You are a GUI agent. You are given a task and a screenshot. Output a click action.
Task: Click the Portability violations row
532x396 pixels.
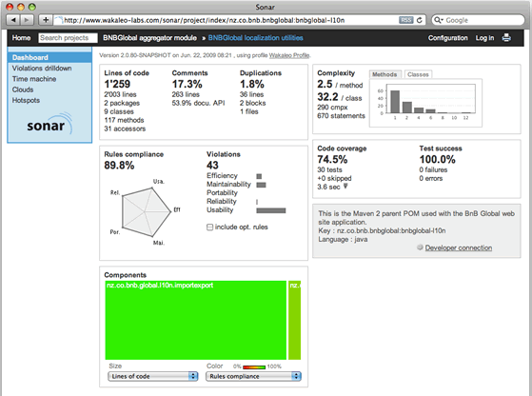(x=222, y=192)
